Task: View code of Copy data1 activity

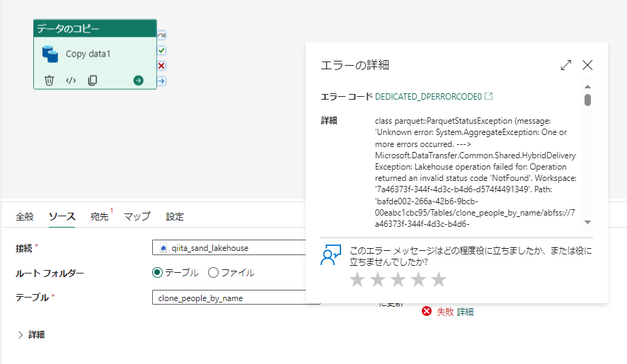Action: point(71,81)
